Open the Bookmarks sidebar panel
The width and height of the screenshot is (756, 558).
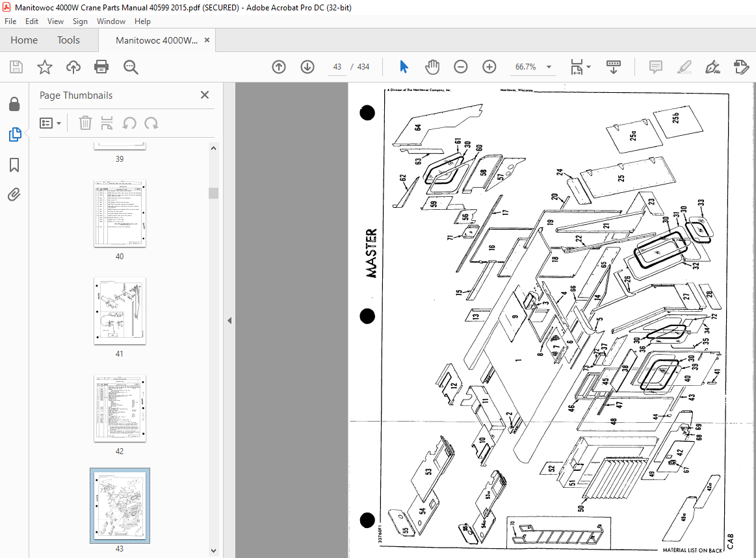(14, 165)
